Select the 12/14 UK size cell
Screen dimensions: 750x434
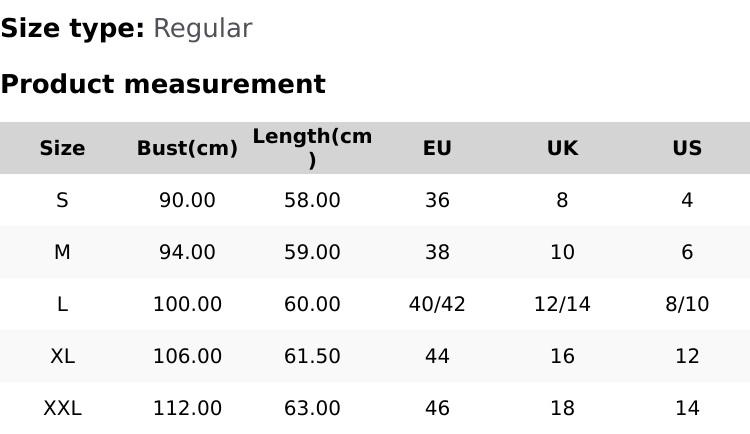(x=562, y=304)
